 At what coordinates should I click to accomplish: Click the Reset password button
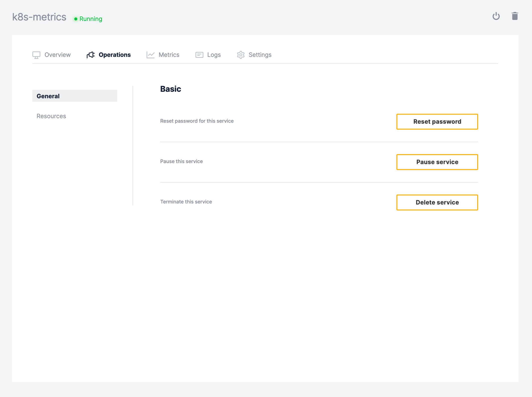[437, 121]
